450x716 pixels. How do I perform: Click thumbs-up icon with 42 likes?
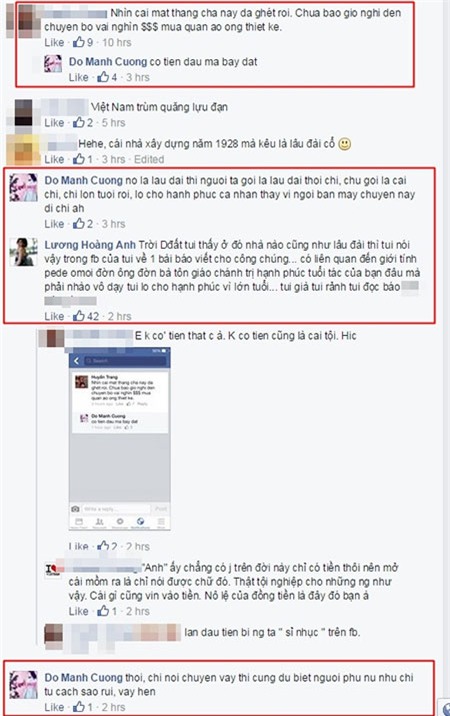click(x=79, y=316)
